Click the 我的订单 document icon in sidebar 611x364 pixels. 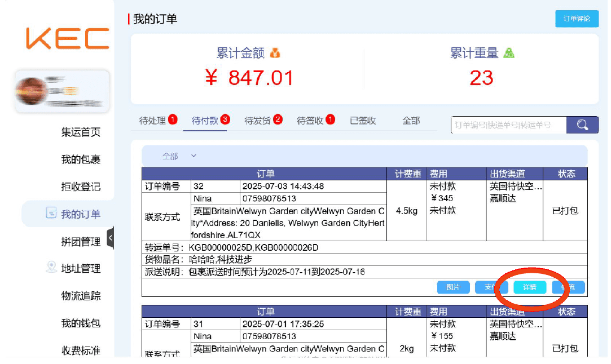[x=51, y=214]
